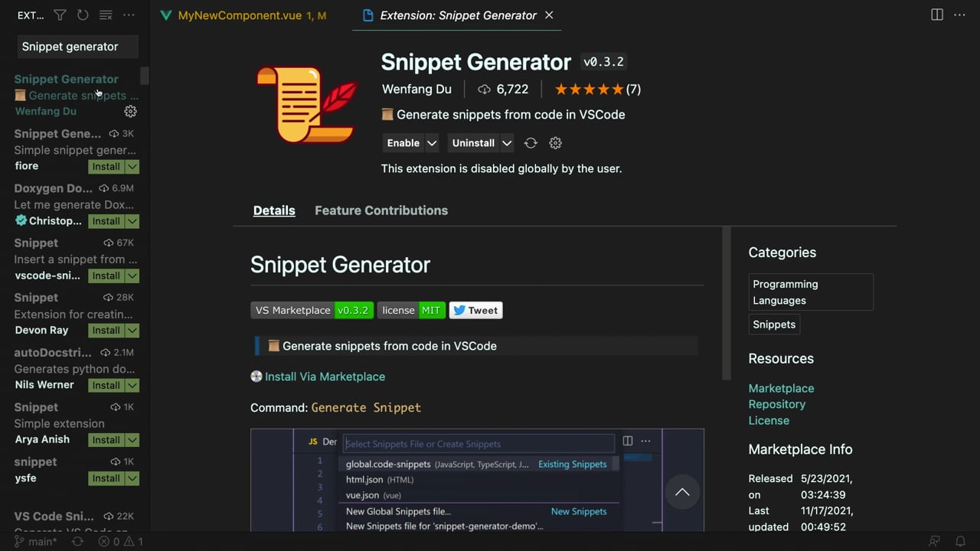Open the manage gear beside the sync icon
The height and width of the screenshot is (551, 980).
point(556,143)
